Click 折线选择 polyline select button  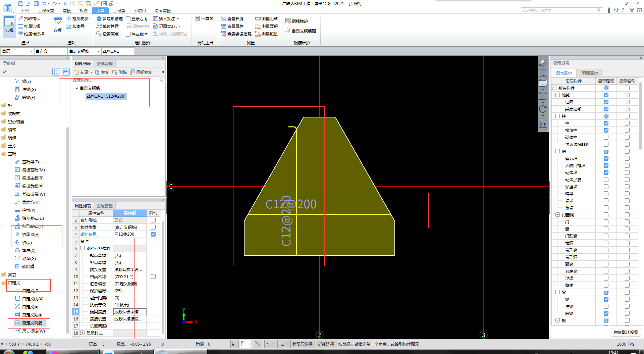tap(326, 344)
